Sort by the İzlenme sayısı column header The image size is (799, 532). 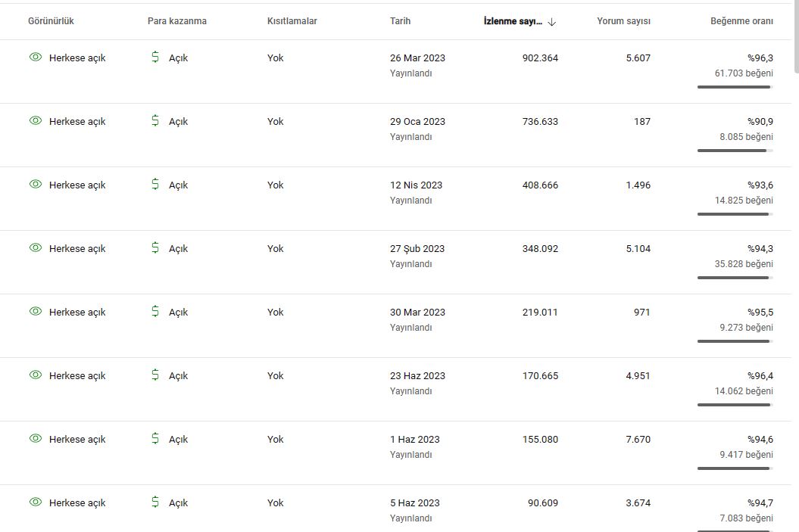[x=513, y=21]
